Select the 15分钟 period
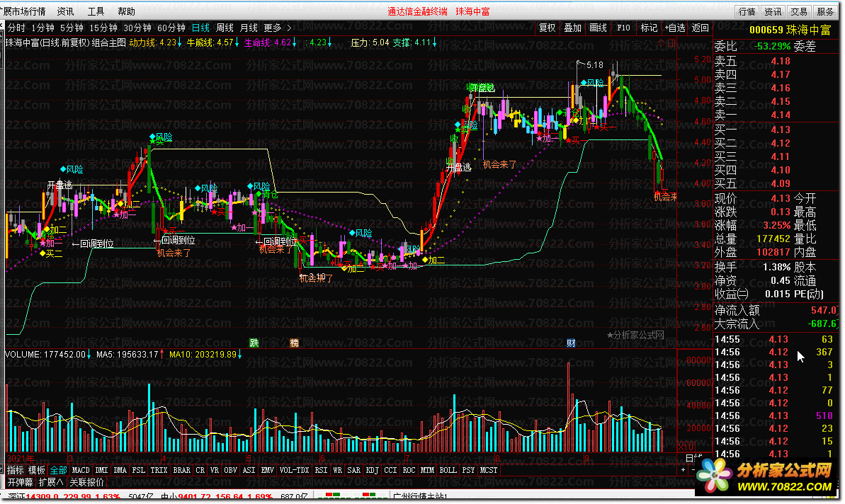 (x=103, y=28)
